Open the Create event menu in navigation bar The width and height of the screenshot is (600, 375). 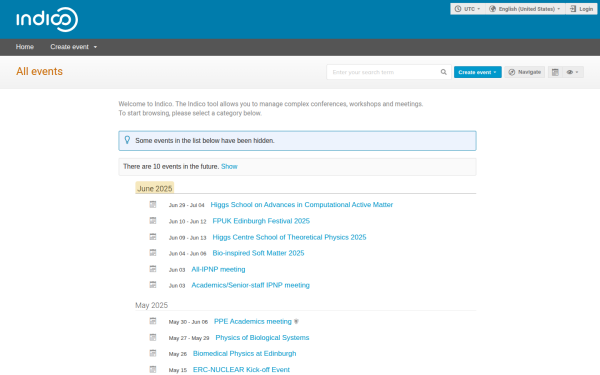coord(73,47)
